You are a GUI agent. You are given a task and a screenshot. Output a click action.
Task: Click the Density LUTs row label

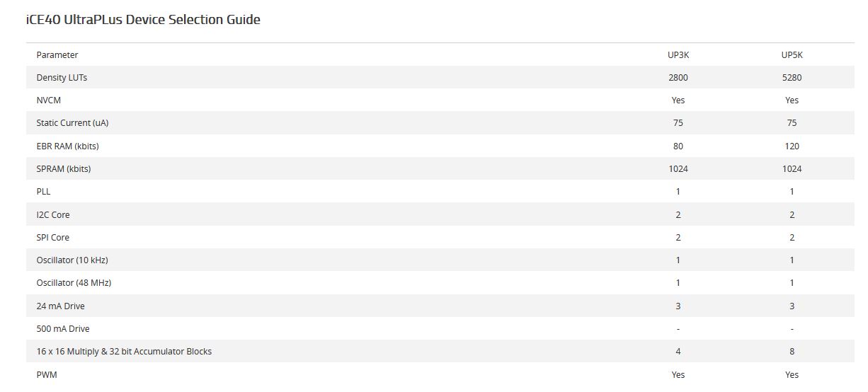click(62, 77)
